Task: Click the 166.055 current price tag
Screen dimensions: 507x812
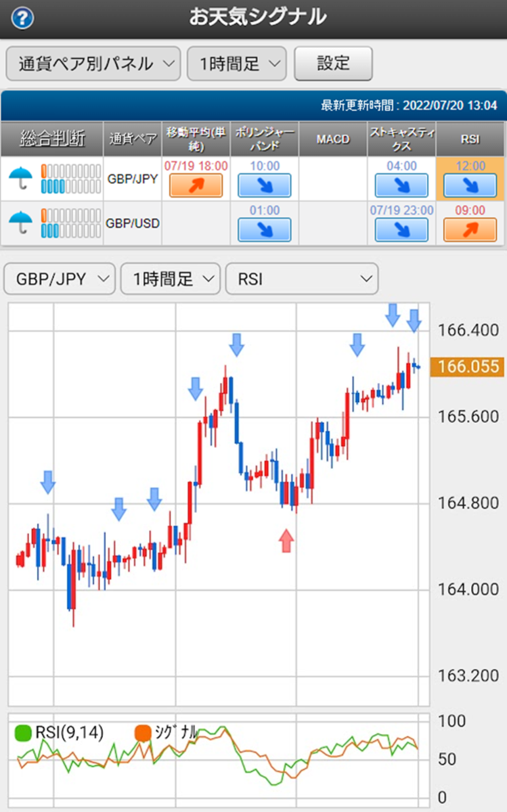Action: [469, 367]
